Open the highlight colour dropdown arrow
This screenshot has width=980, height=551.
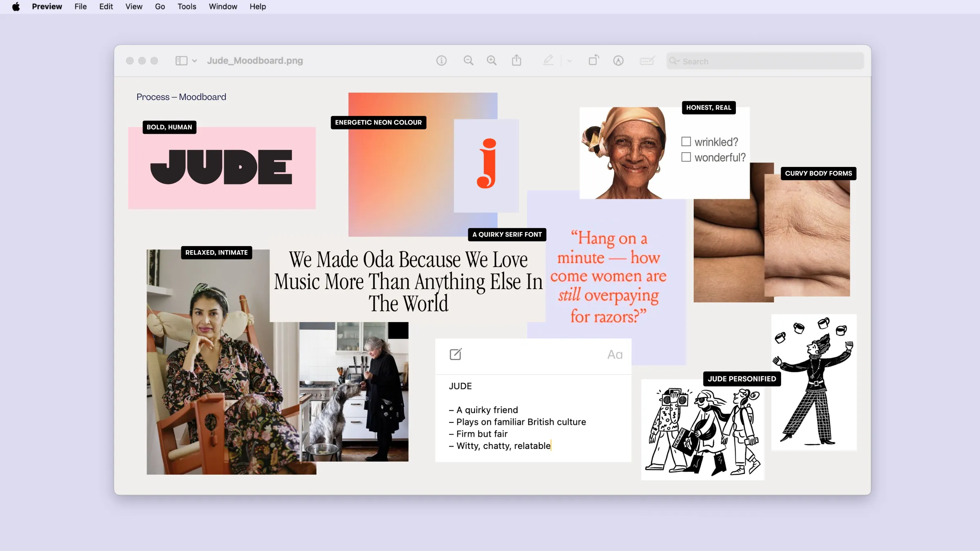click(570, 61)
